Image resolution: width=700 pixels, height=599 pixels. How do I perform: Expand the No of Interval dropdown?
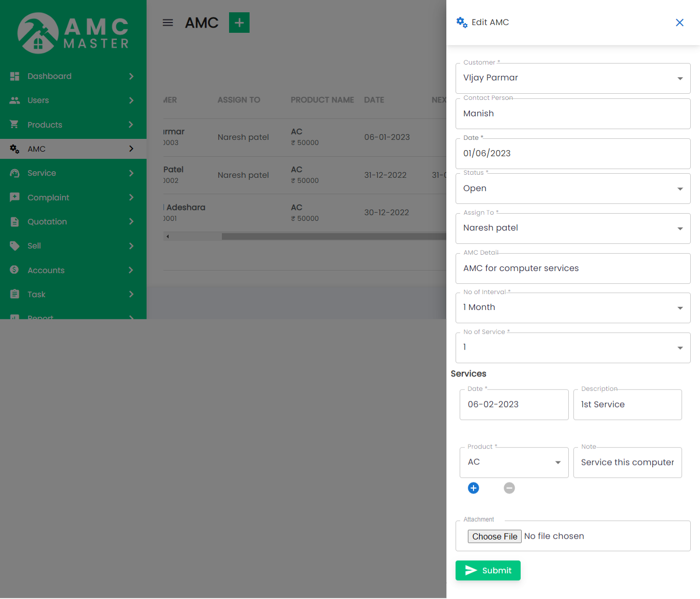pos(572,307)
